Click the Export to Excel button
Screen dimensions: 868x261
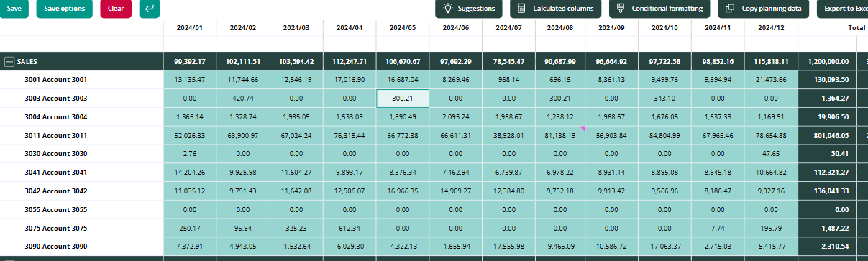click(x=842, y=9)
